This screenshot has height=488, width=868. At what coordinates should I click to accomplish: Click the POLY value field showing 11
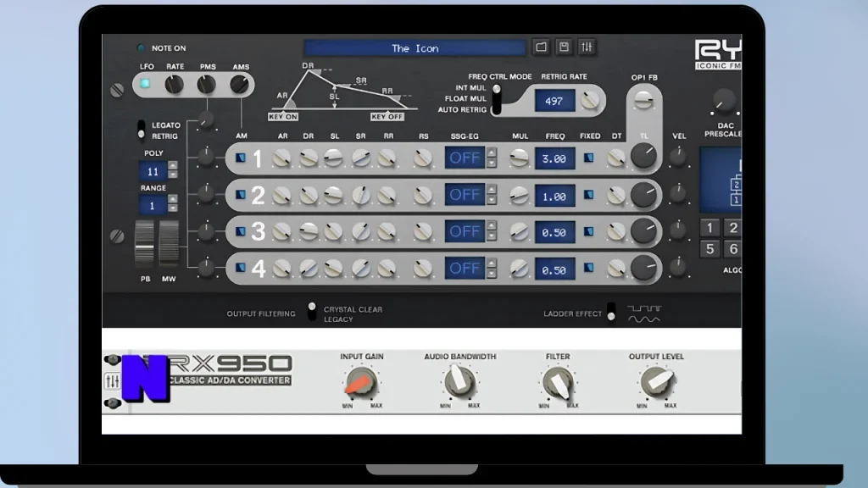click(153, 171)
